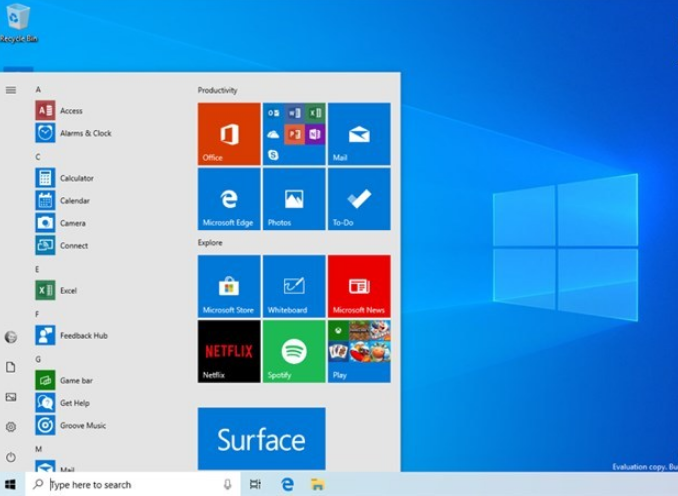Viewport: 678px width, 496px height.
Task: Open Settings gear in Start menu
Action: [11, 427]
